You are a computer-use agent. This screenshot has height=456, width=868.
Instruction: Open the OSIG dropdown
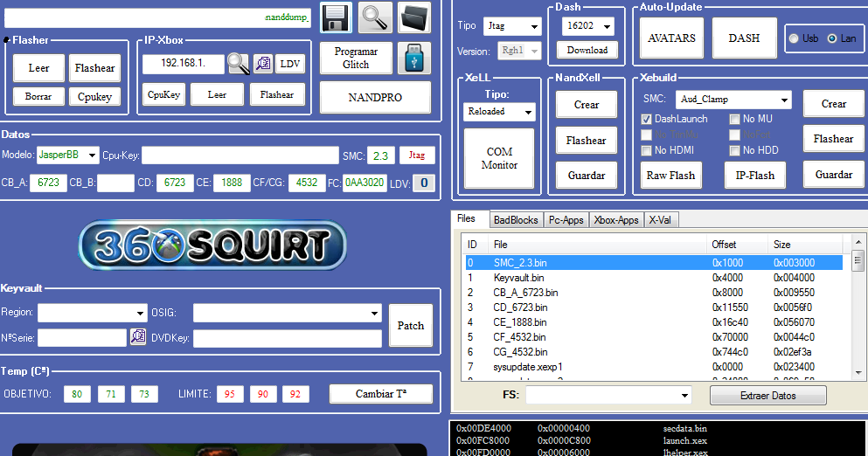288,313
